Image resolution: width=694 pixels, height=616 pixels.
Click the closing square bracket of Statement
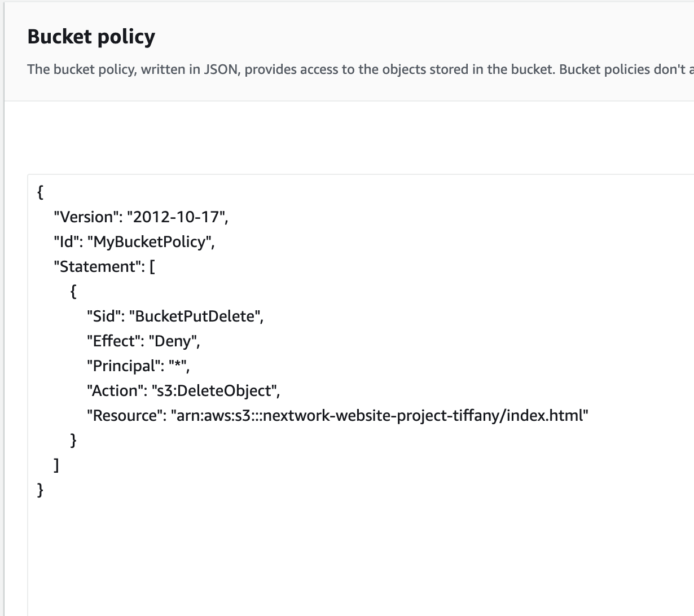pos(56,465)
